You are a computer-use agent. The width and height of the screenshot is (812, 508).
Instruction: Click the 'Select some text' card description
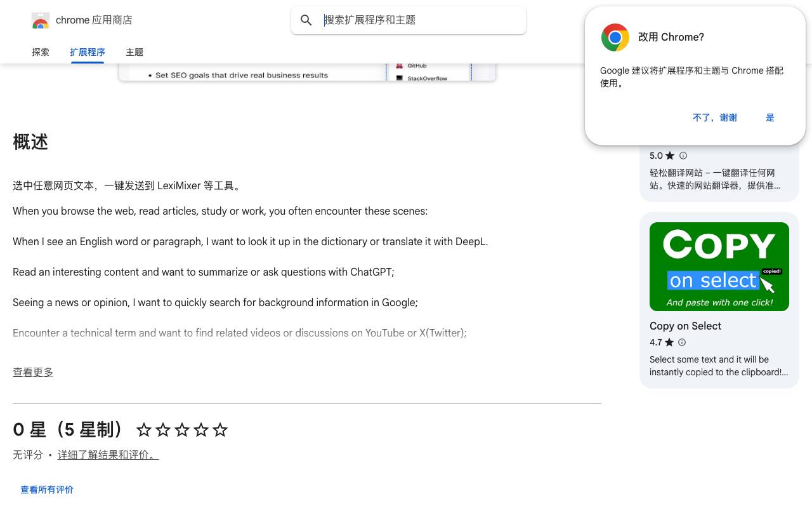719,366
